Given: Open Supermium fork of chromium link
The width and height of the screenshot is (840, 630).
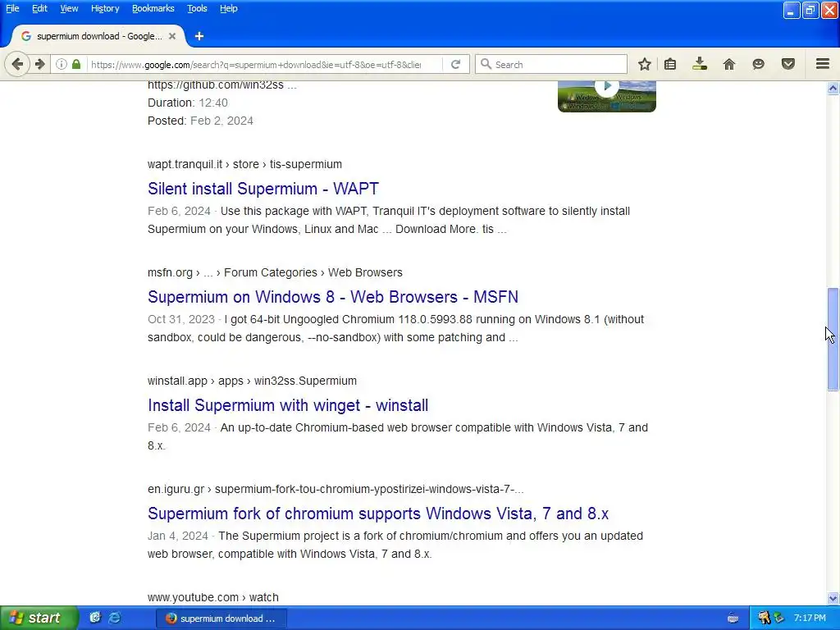Looking at the screenshot, I should (x=377, y=514).
